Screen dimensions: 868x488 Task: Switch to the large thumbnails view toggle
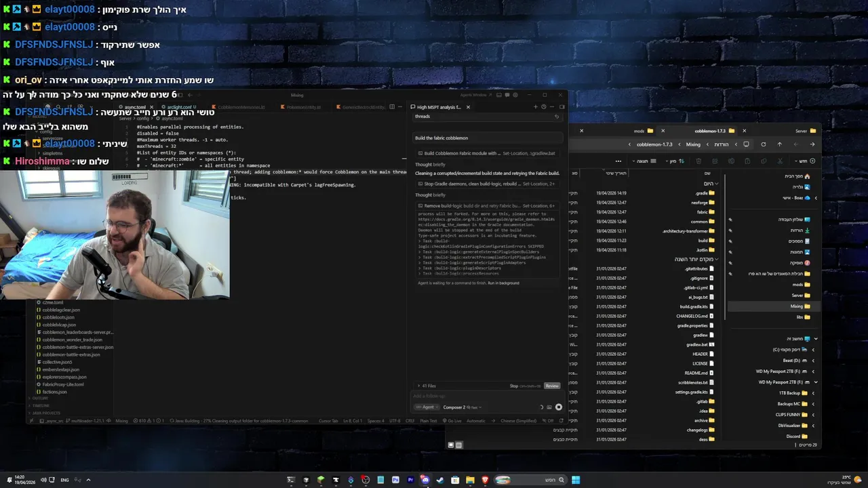coord(451,445)
